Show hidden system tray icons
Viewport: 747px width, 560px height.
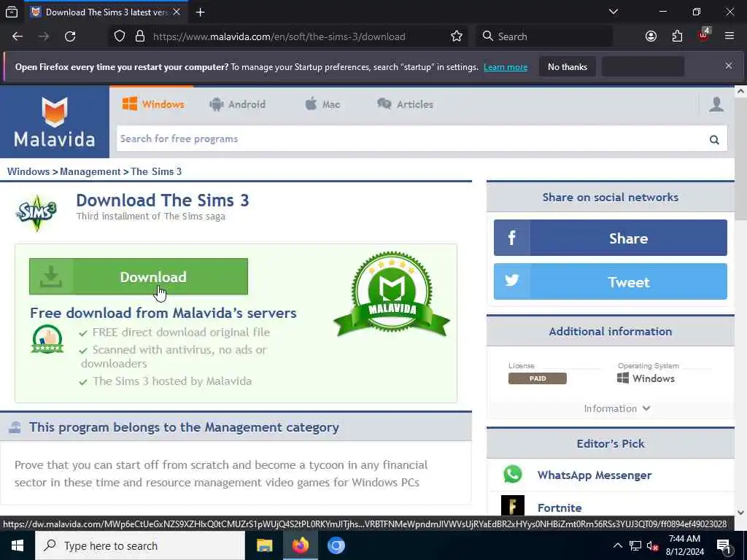(x=617, y=545)
